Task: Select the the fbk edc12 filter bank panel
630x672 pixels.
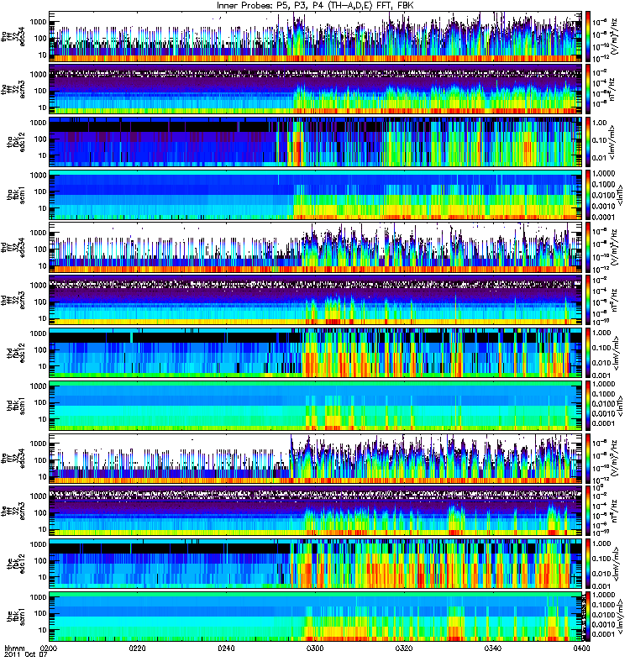Action: click(316, 564)
